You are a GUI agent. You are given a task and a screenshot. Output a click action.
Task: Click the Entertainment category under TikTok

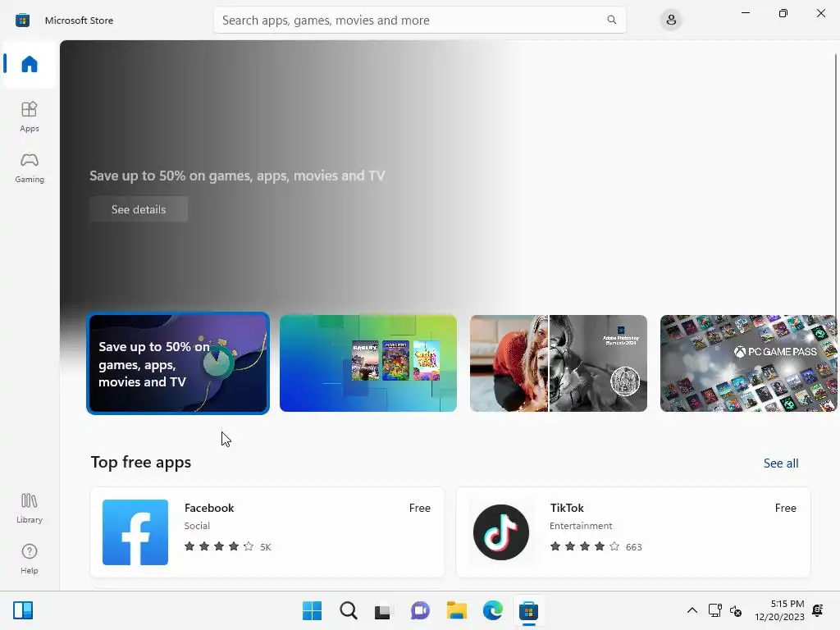click(581, 526)
